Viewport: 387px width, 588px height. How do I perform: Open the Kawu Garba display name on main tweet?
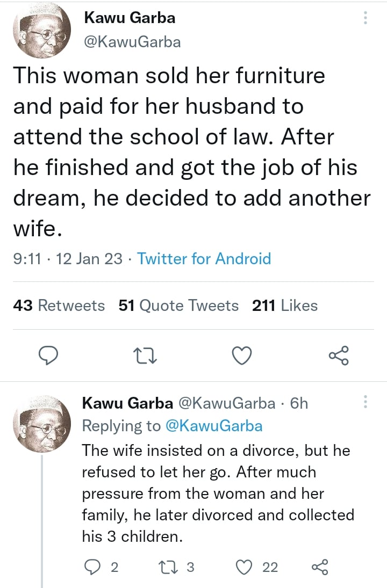click(x=130, y=18)
